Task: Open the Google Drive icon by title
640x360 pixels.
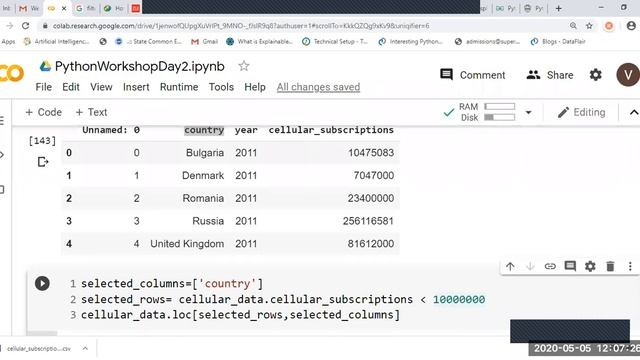Action: click(45, 66)
